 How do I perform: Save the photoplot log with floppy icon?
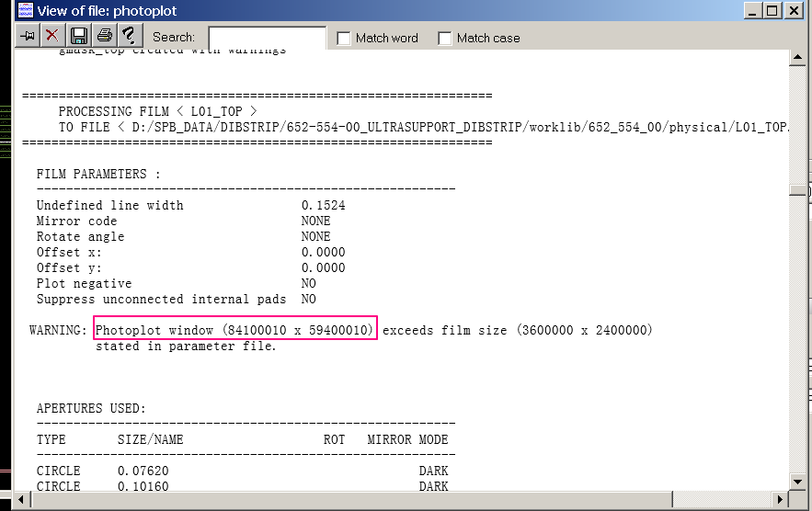tap(79, 36)
